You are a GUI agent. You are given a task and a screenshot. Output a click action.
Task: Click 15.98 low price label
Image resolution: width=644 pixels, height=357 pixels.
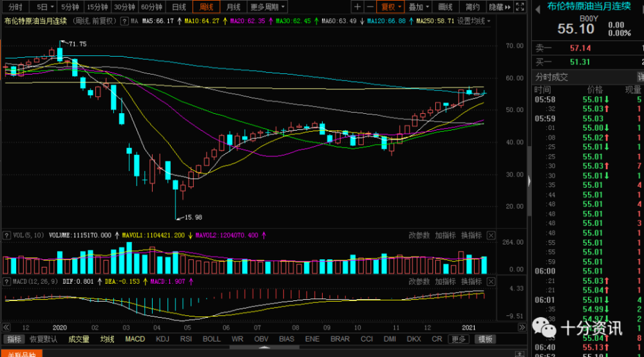[193, 217]
